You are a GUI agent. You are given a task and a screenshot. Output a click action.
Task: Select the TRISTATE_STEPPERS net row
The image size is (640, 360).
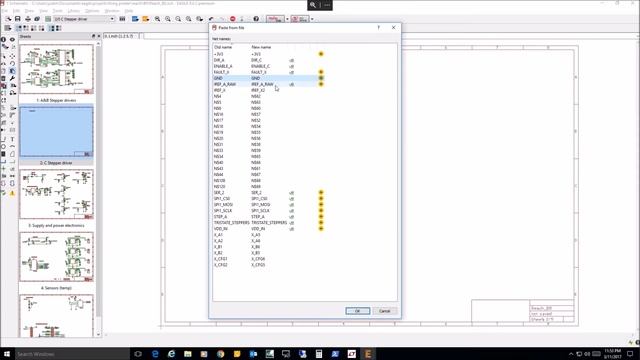pos(269,223)
